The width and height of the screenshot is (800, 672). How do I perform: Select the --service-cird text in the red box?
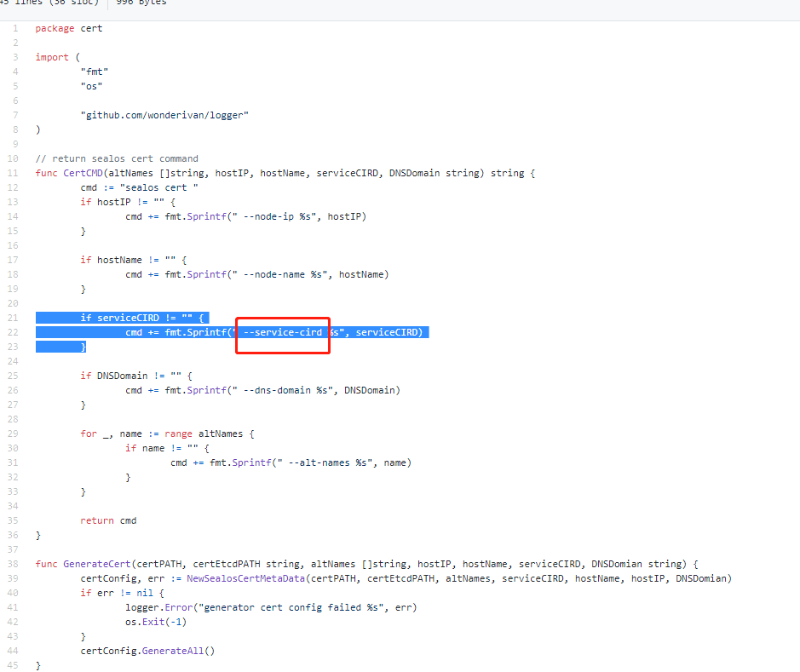point(282,332)
